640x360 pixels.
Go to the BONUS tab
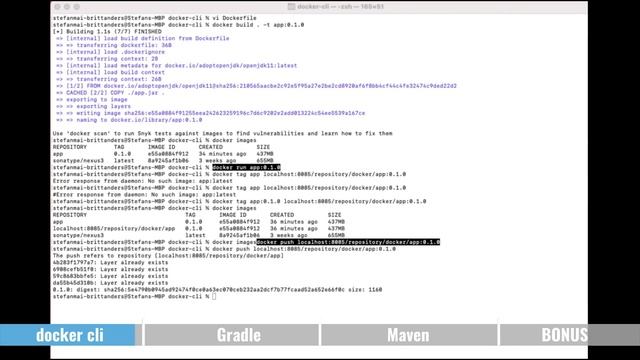569,335
